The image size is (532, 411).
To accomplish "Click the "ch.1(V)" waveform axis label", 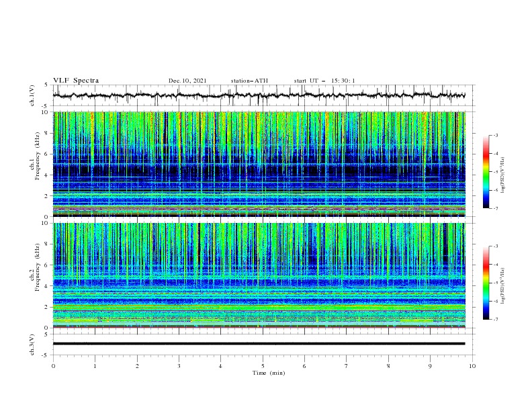I will [32, 95].
